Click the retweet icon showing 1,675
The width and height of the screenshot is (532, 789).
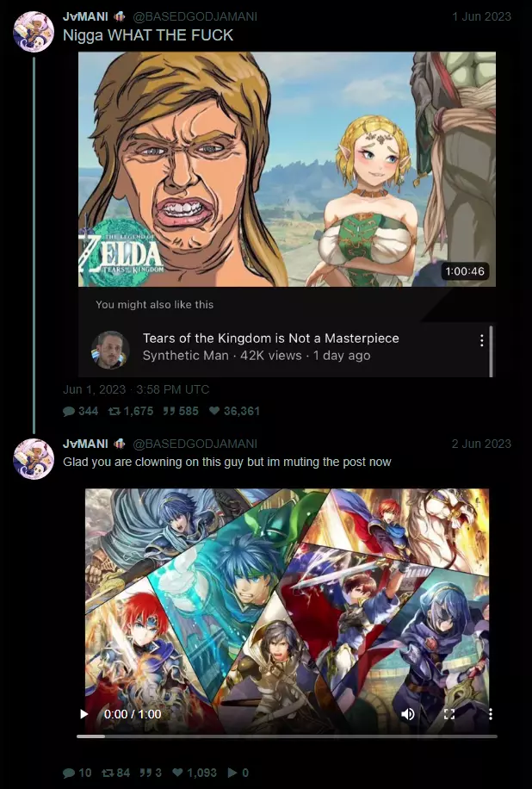click(x=114, y=411)
